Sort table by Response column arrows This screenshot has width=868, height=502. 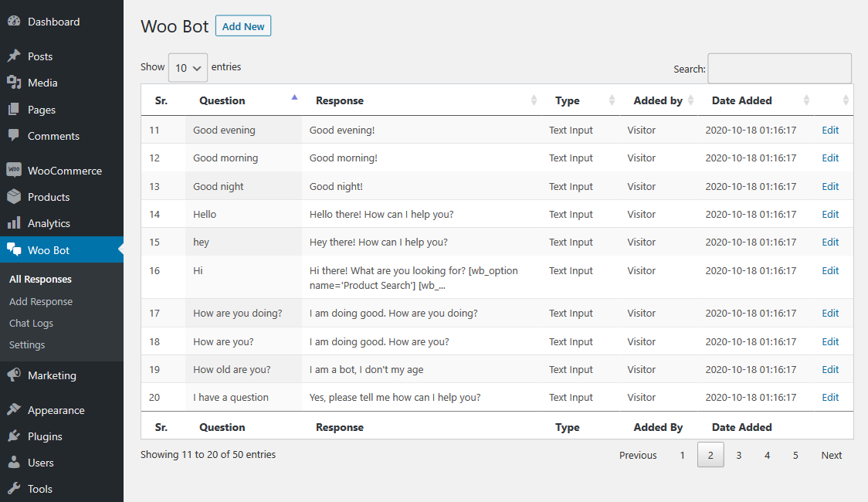click(x=534, y=100)
